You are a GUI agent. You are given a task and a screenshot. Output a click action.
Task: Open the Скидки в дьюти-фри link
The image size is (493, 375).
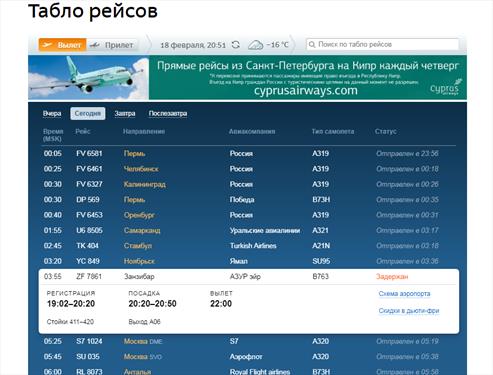click(x=409, y=311)
